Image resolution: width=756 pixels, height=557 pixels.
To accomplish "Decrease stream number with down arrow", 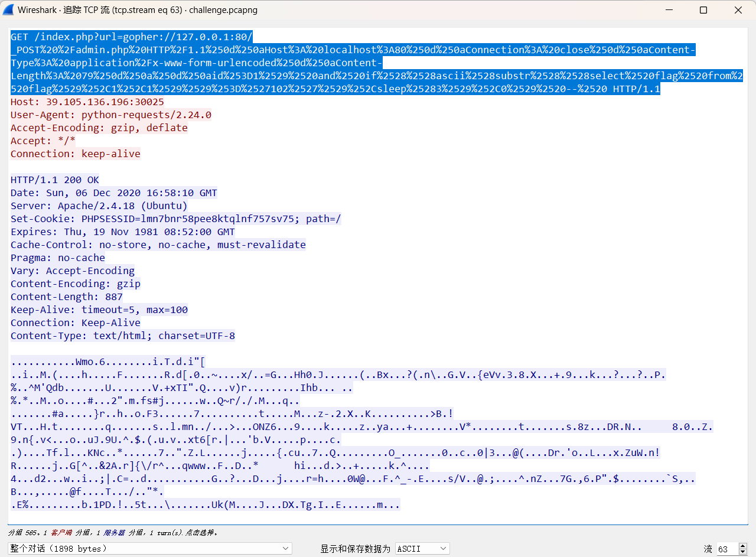I will point(744,552).
